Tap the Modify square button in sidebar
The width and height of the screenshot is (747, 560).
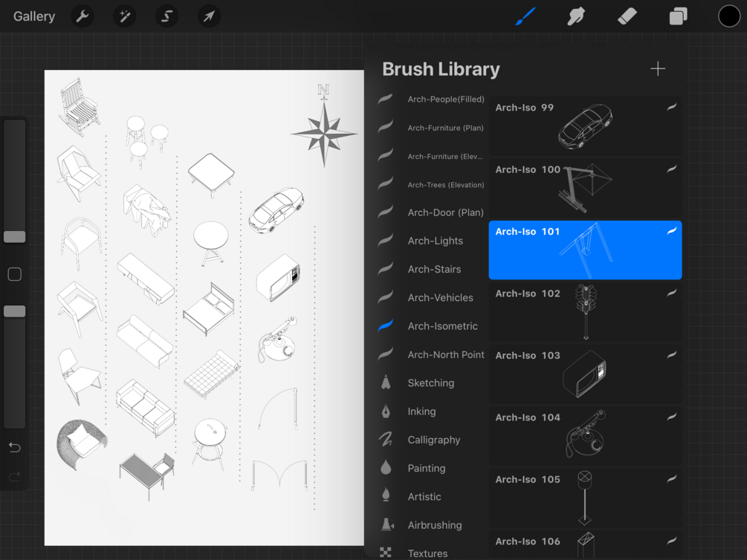[15, 274]
